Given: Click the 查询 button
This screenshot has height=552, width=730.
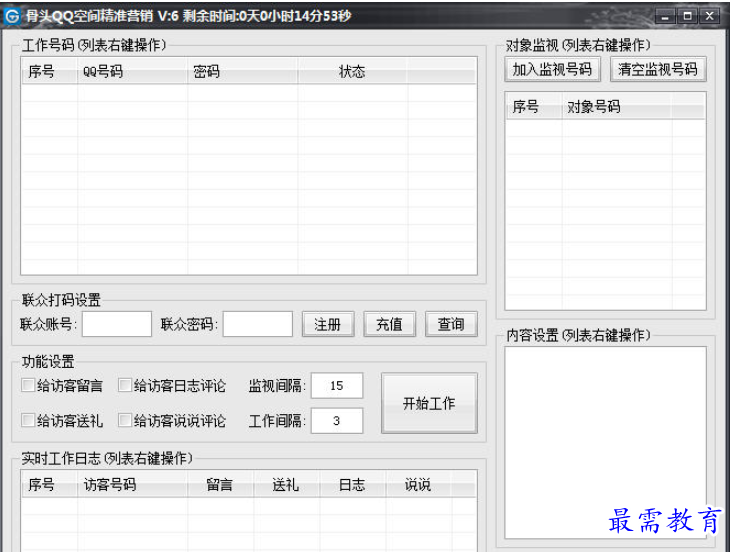Looking at the screenshot, I should coord(451,324).
